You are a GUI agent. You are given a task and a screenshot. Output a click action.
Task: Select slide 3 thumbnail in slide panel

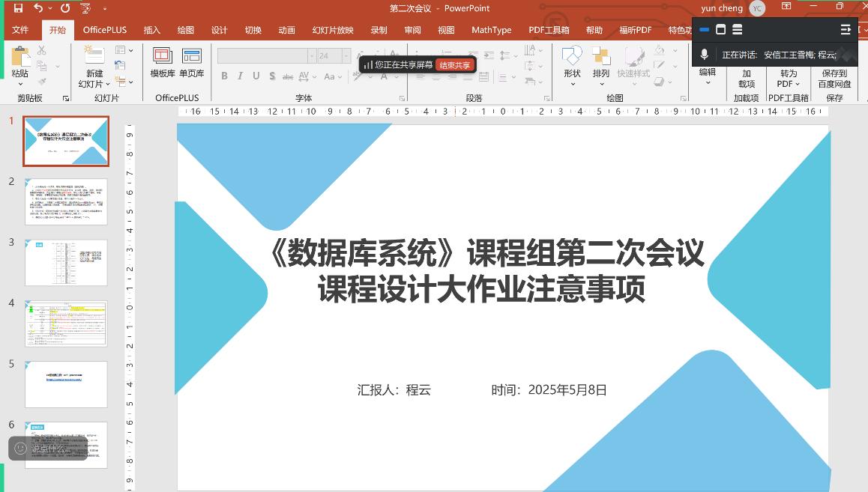point(66,263)
